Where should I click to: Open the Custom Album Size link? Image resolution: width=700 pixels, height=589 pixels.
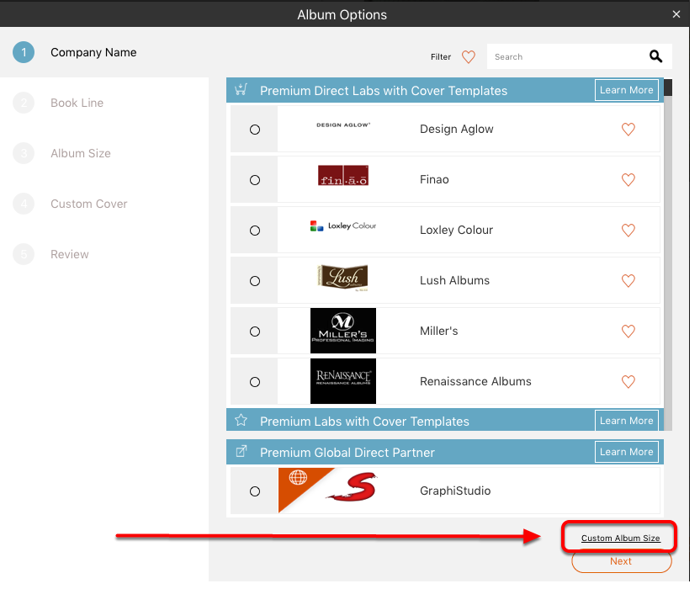coord(621,538)
